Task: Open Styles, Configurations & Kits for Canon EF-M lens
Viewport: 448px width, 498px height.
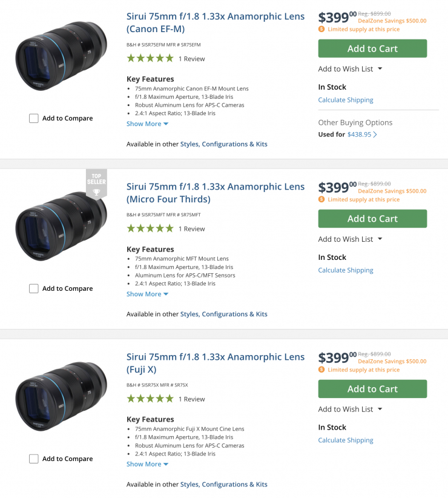Action: pos(223,144)
